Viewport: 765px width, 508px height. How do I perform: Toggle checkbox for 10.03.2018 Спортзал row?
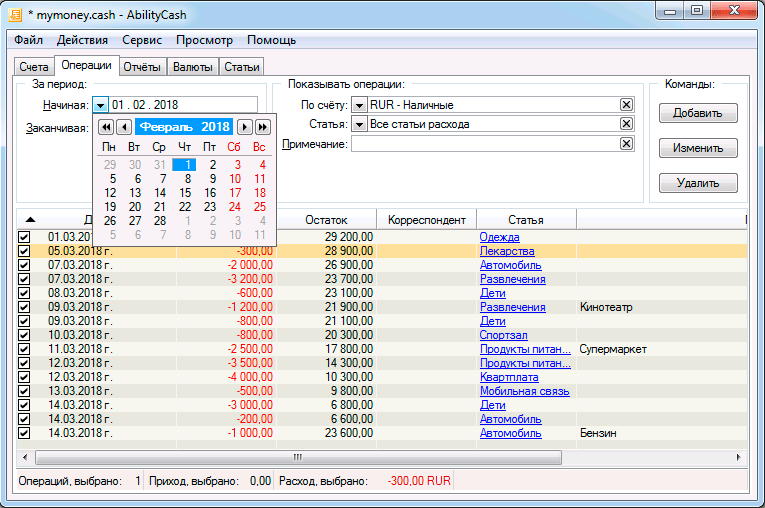(x=24, y=335)
